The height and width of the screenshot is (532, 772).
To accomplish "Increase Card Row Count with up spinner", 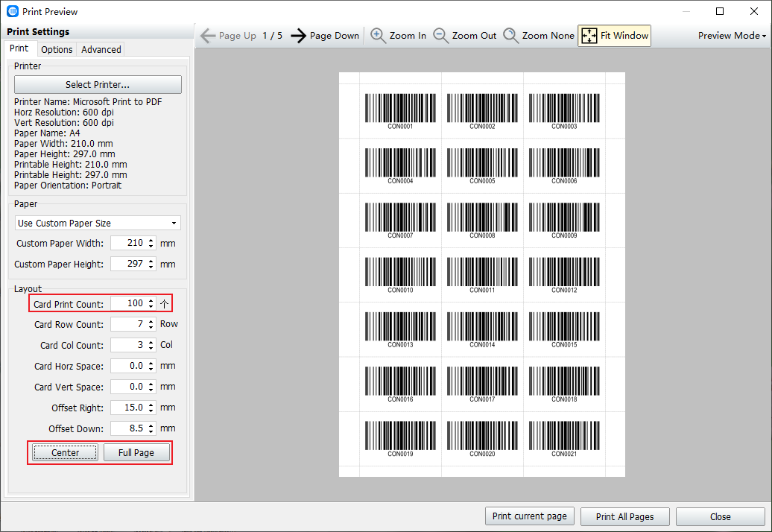I will pyautogui.click(x=151, y=321).
